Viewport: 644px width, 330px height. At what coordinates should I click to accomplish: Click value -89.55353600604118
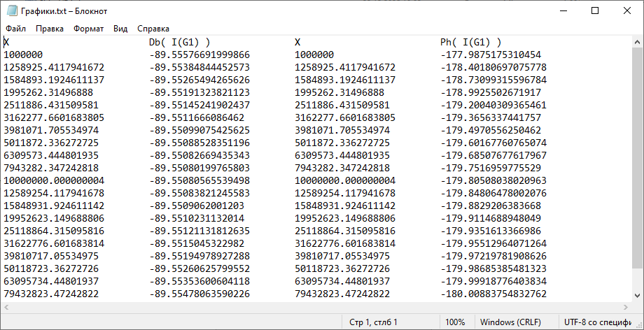(199, 281)
